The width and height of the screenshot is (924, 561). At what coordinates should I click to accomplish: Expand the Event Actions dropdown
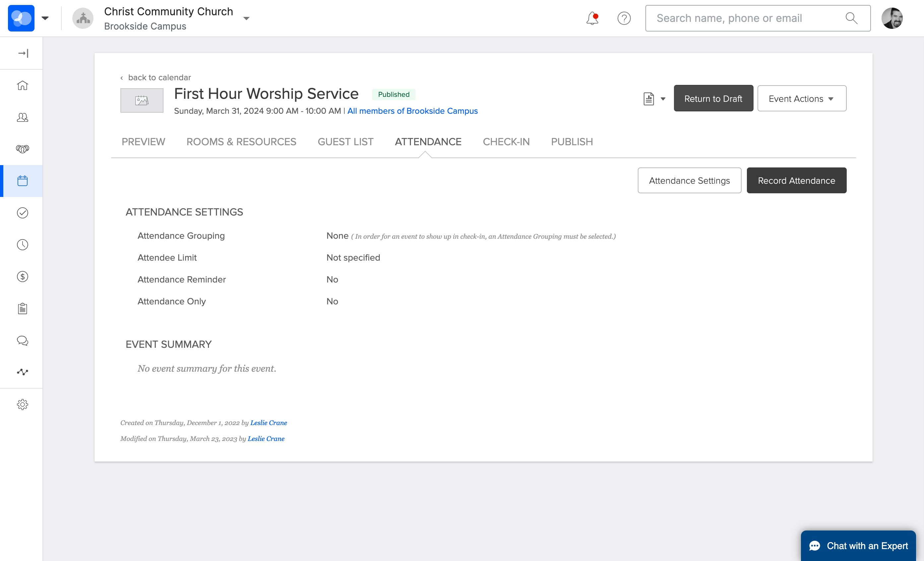802,98
